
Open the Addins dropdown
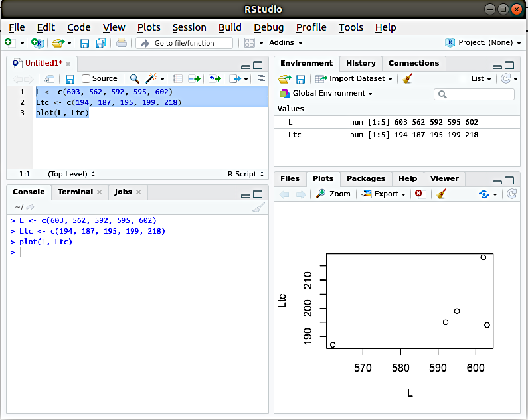pyautogui.click(x=286, y=42)
